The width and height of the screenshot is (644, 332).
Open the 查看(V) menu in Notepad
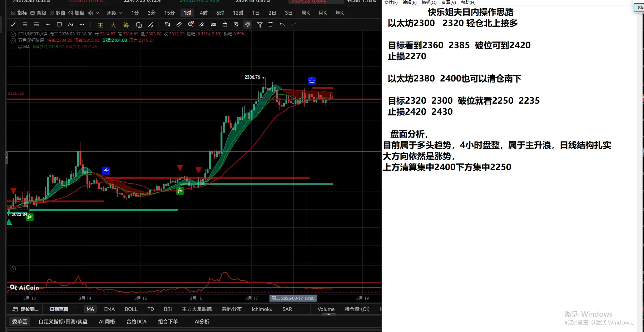[x=449, y=3]
